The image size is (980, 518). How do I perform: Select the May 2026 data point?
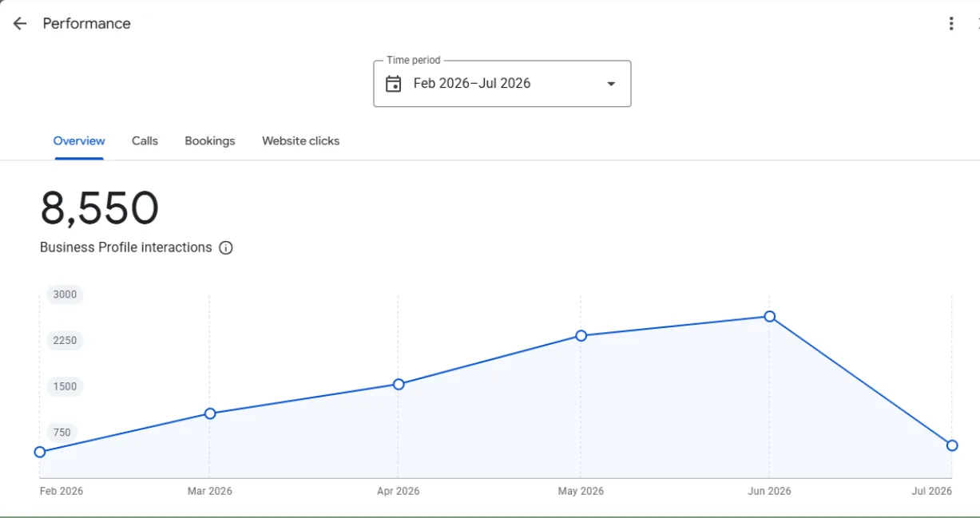(581, 336)
